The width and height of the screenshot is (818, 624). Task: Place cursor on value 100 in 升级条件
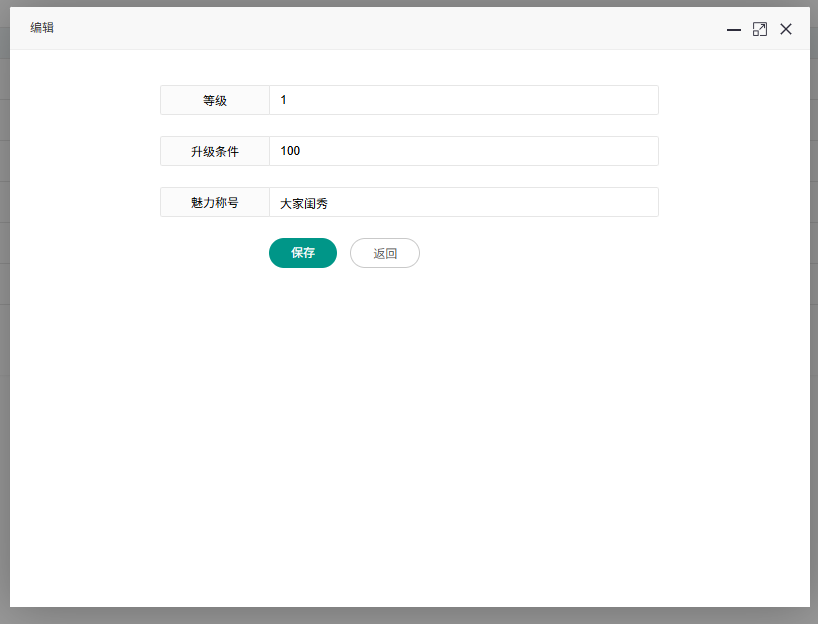coord(290,151)
